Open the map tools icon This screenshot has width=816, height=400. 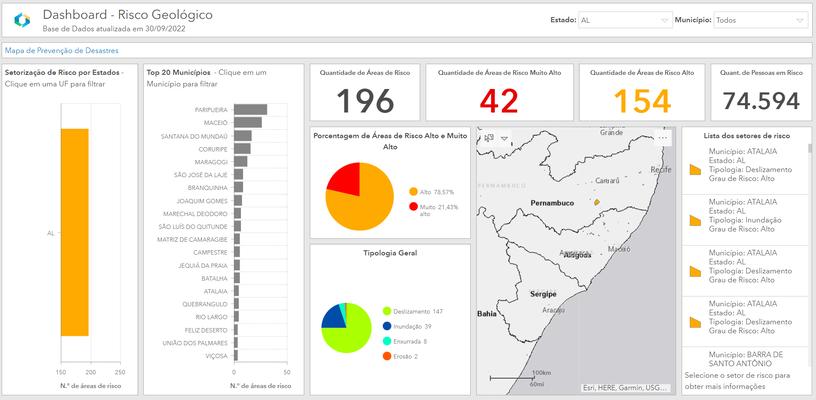pyautogui.click(x=488, y=138)
